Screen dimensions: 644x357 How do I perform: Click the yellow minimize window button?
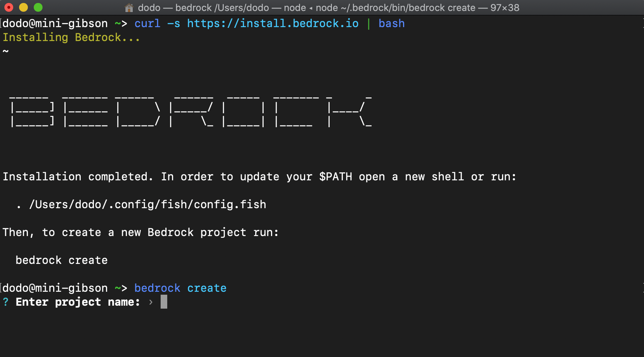(23, 7)
